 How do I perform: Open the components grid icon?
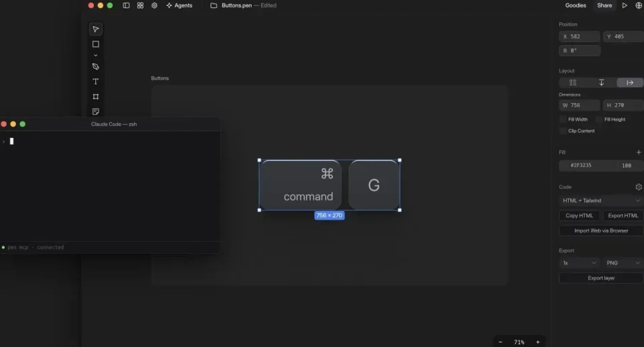point(140,5)
